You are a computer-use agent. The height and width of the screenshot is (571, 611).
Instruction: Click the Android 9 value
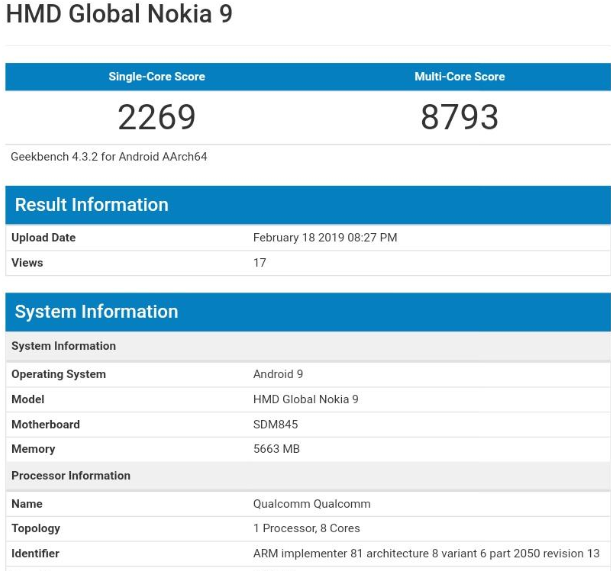[x=278, y=374]
